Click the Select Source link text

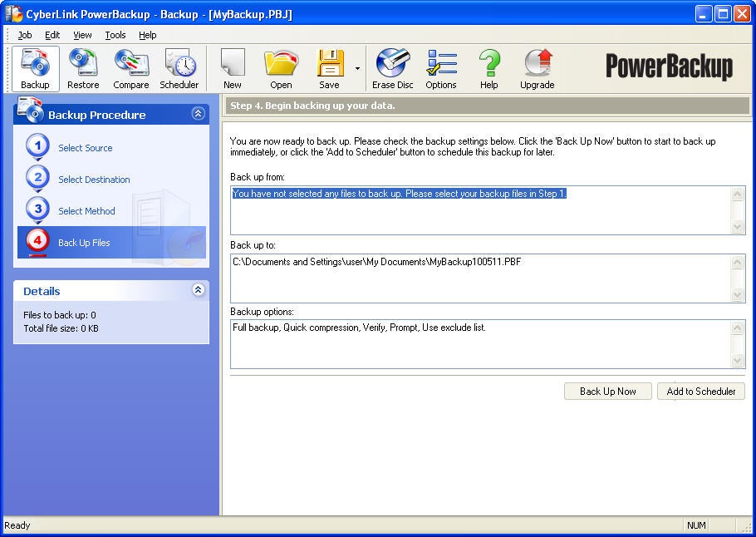pos(86,148)
